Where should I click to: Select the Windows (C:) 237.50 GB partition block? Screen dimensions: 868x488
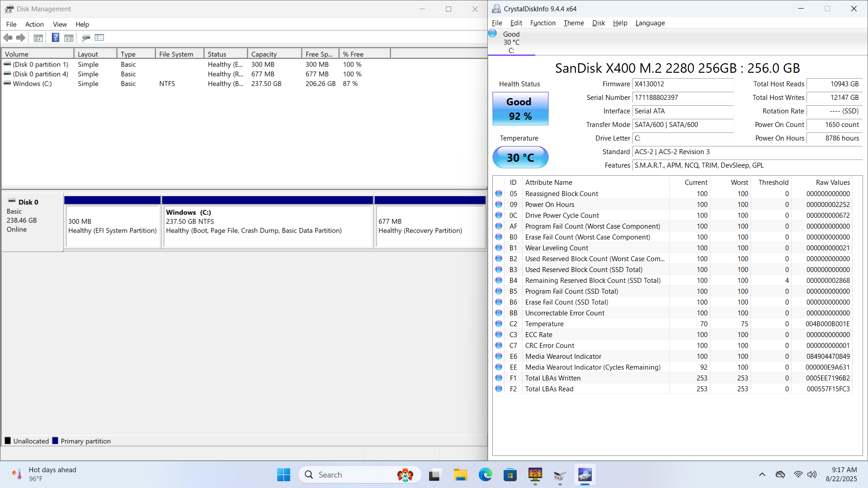pyautogui.click(x=268, y=222)
